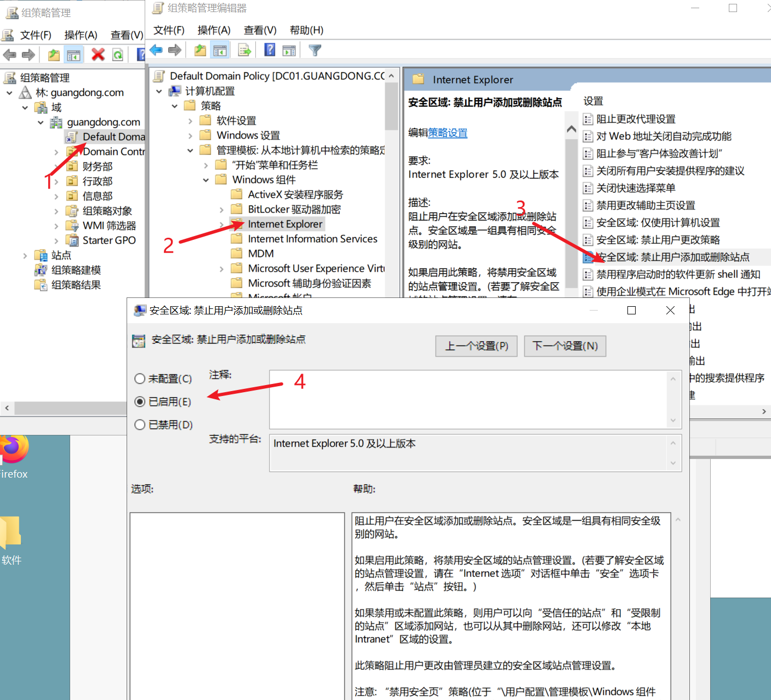
Task: Click the red Delete X icon
Action: (x=98, y=54)
